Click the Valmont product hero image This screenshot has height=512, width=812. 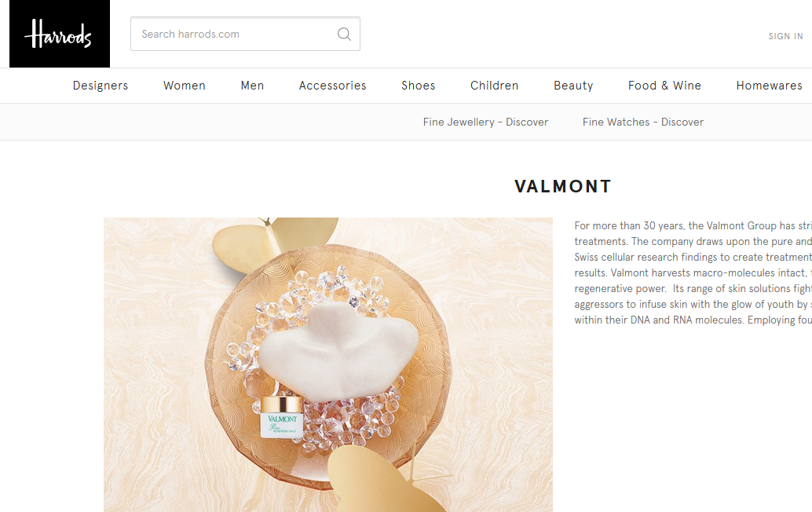coord(327,364)
